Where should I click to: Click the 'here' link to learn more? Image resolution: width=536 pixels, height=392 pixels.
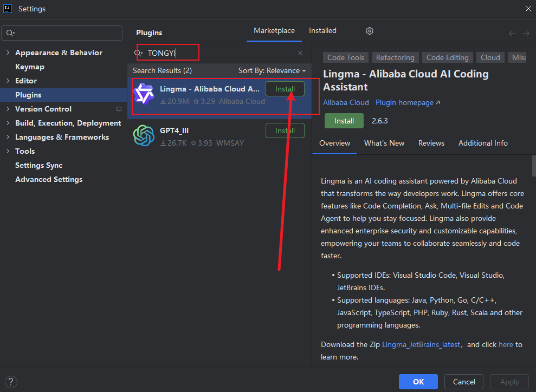pyautogui.click(x=506, y=344)
